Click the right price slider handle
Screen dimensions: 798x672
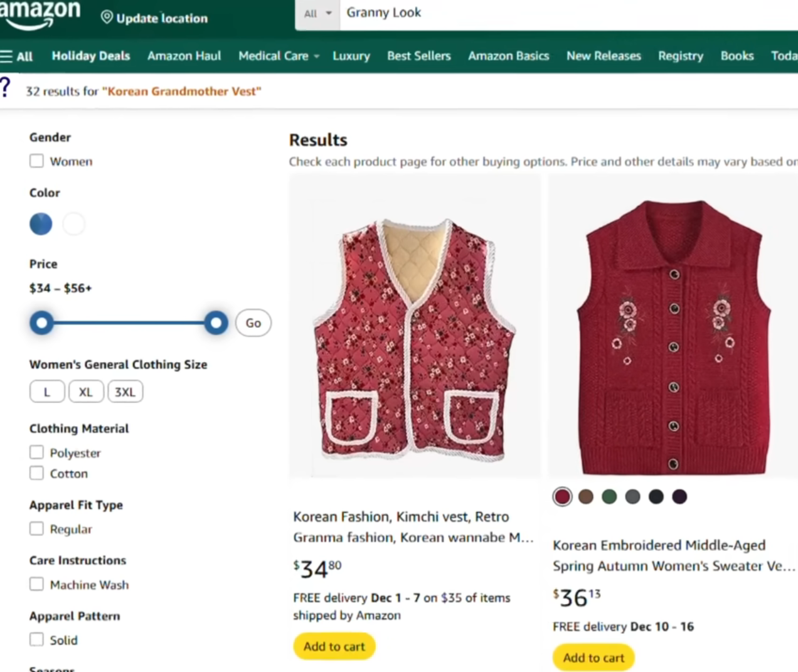click(216, 323)
